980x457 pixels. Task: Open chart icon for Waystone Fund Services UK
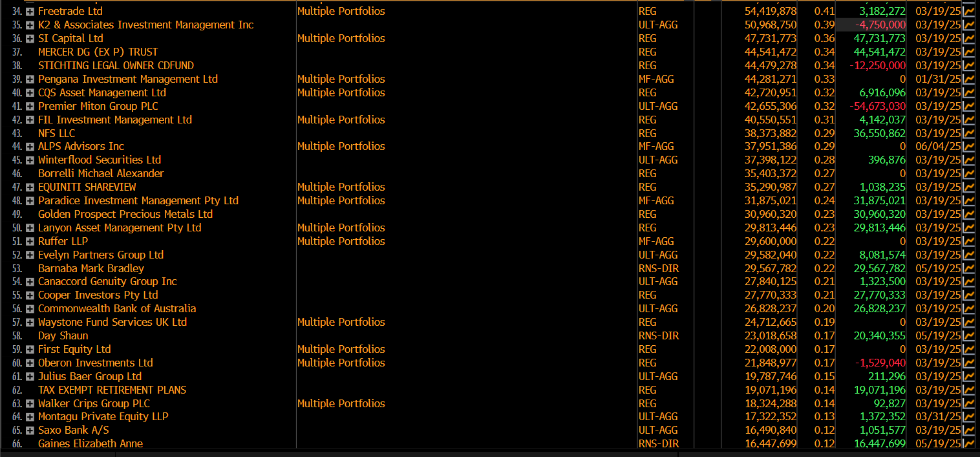[968, 322]
